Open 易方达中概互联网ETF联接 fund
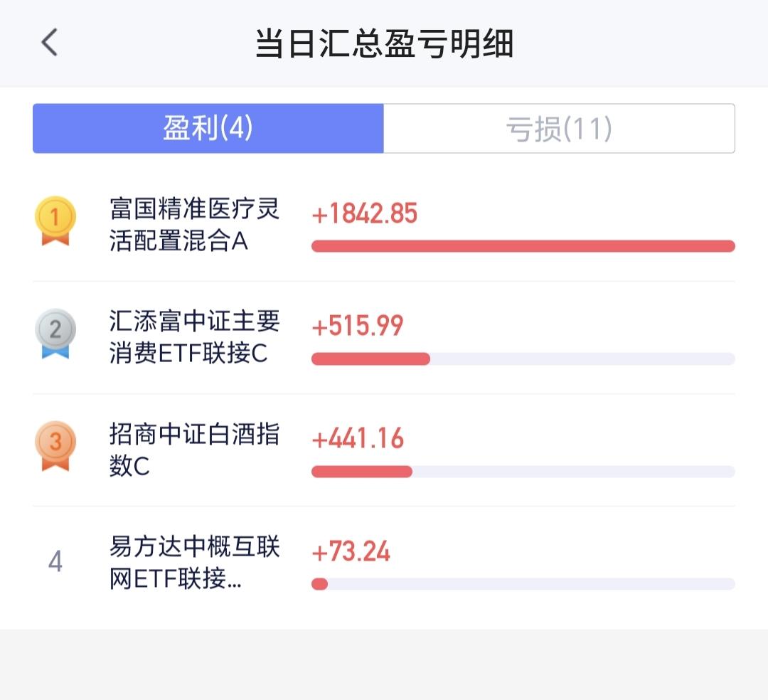This screenshot has height=700, width=768. click(194, 563)
